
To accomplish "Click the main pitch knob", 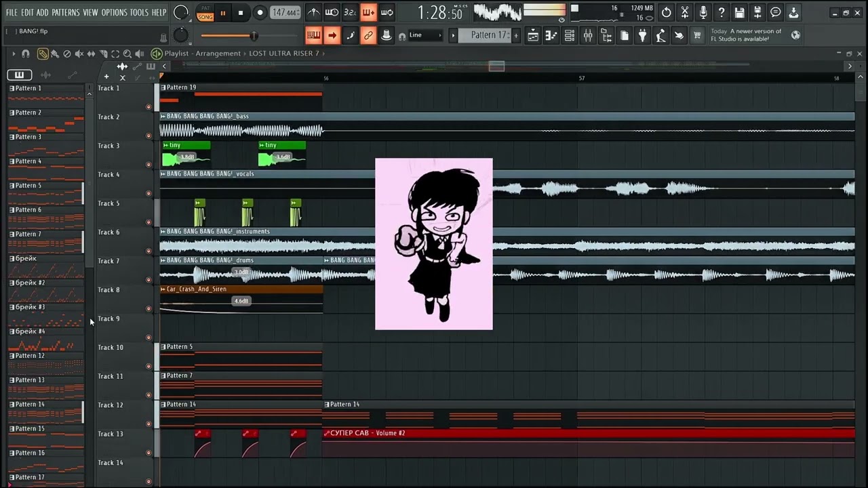I will coord(181,35).
